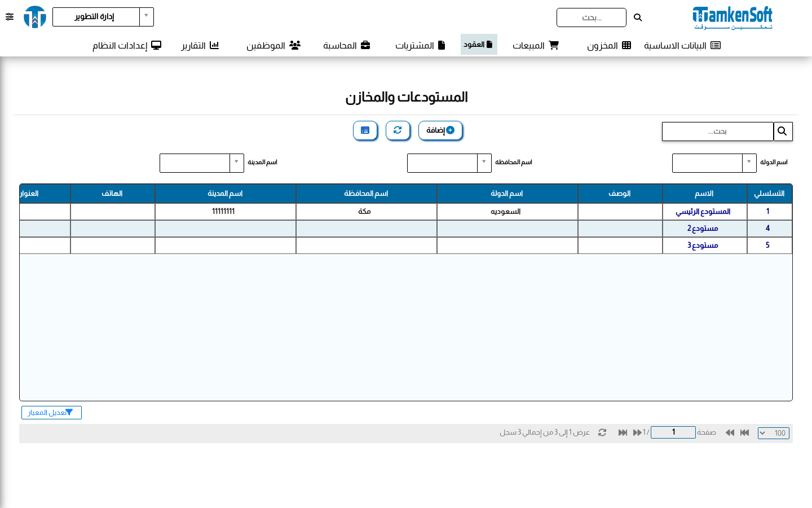Click the round TamkenSoft avatar logo
Viewport: 812px width, 508px height.
[35, 17]
